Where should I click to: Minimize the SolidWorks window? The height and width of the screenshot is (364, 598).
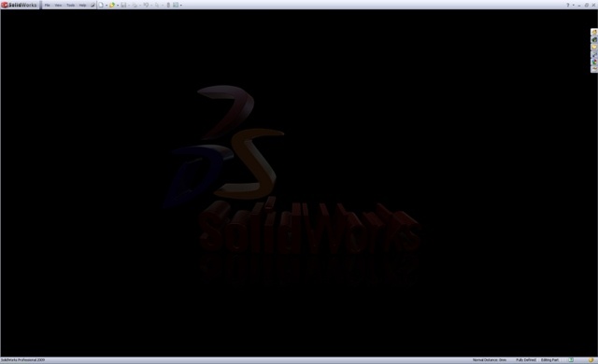tap(579, 6)
